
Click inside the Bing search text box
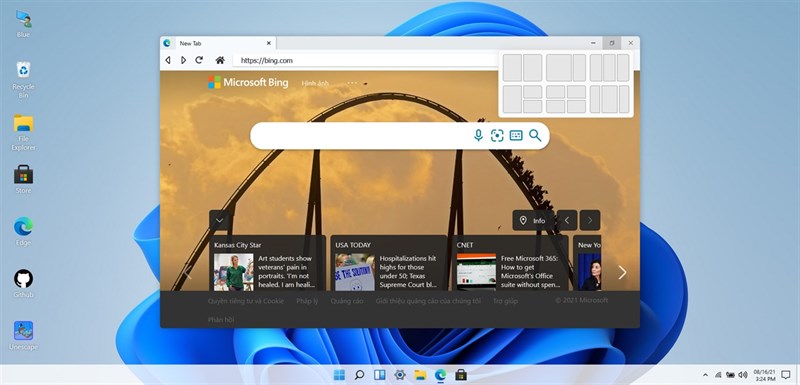[x=361, y=136]
